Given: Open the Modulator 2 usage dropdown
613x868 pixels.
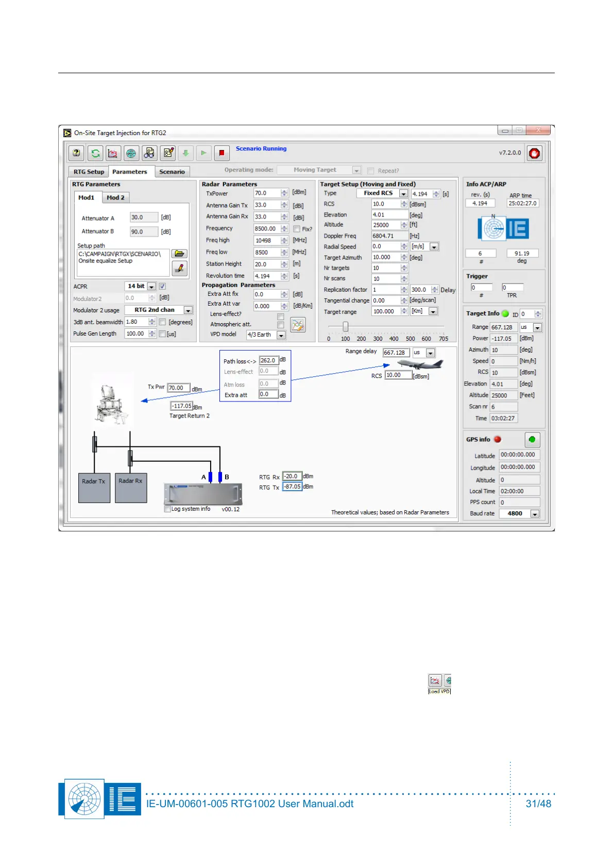Looking at the screenshot, I should point(188,310).
